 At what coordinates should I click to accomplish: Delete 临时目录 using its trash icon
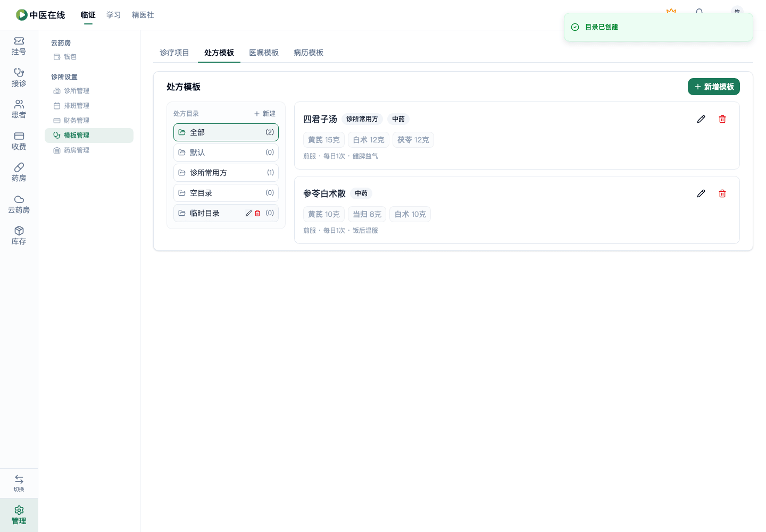pyautogui.click(x=257, y=213)
